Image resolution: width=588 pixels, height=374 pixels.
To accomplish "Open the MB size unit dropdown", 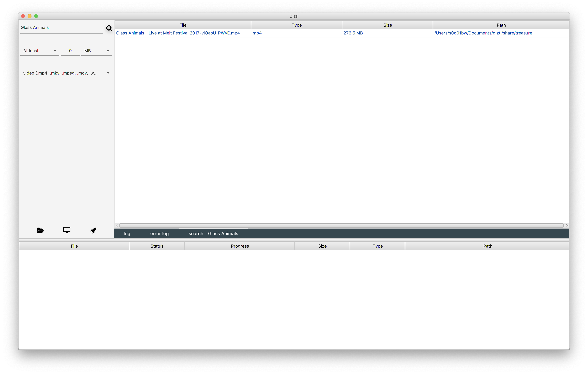I will [97, 51].
